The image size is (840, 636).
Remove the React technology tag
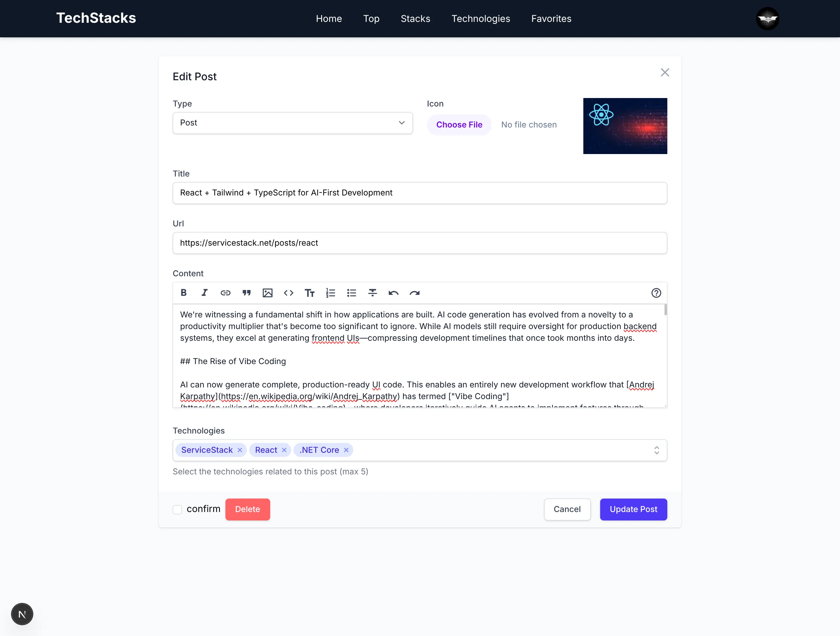click(x=284, y=450)
